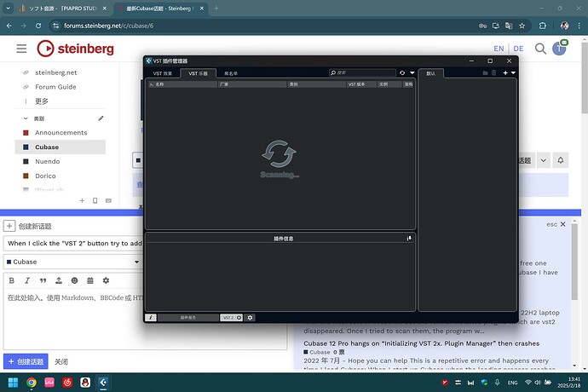Image resolution: width=588 pixels, height=392 pixels.
Task: Open the Announcements category
Action: (x=61, y=132)
